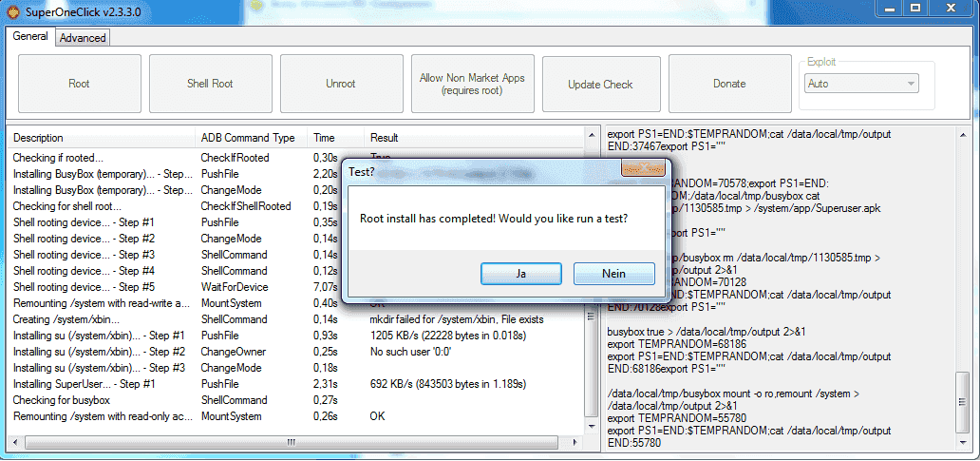The image size is (980, 461).
Task: Click '1205 KB/s (22228 bytes' result
Action: 448,336
